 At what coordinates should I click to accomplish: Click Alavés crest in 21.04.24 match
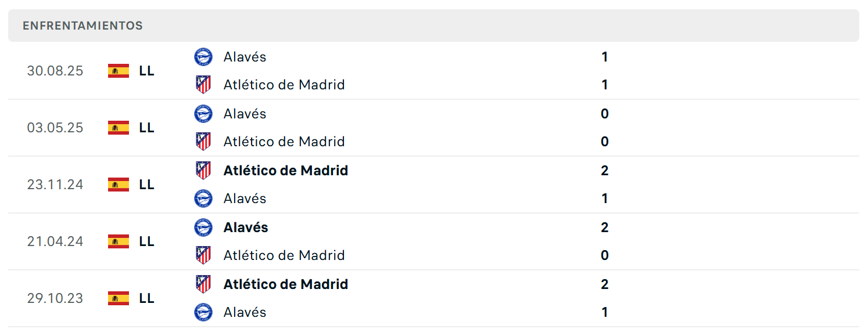(203, 227)
